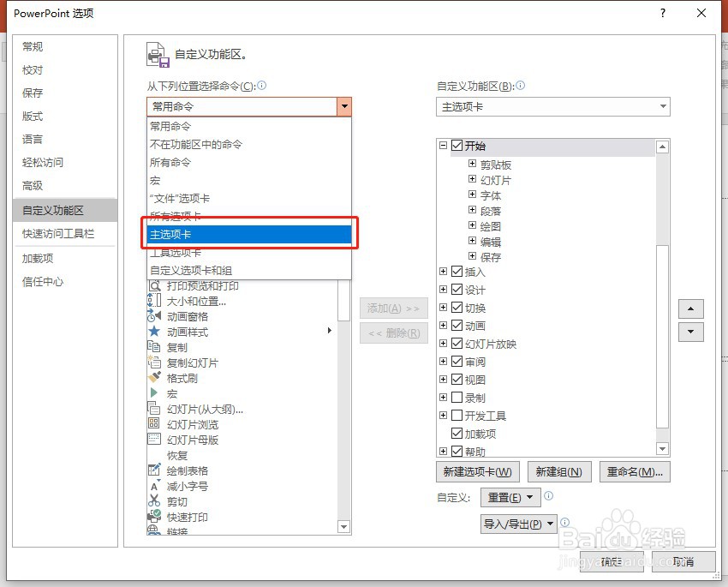Toggle the 动画 tab checkbox

click(456, 326)
